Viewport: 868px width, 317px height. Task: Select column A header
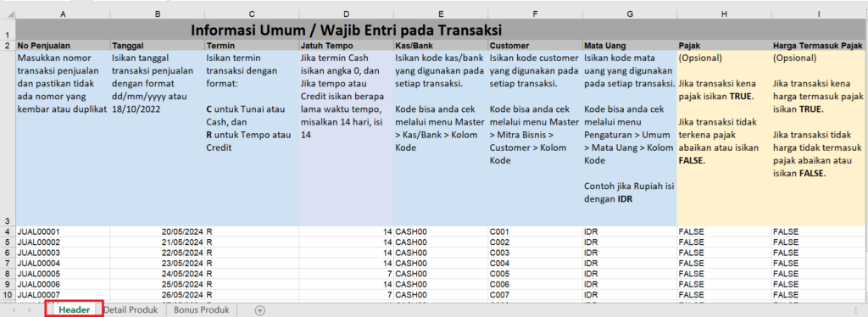click(x=63, y=14)
